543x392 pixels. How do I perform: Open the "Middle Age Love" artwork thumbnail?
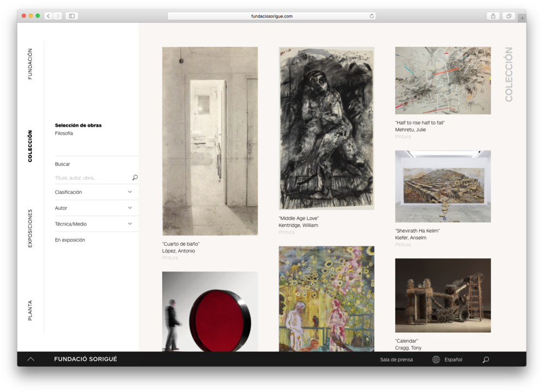click(x=326, y=128)
